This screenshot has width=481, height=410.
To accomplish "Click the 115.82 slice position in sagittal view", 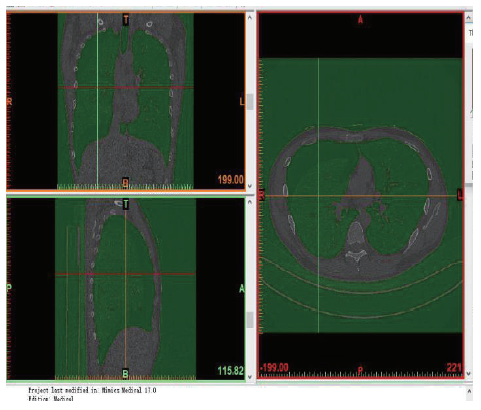I will point(230,371).
